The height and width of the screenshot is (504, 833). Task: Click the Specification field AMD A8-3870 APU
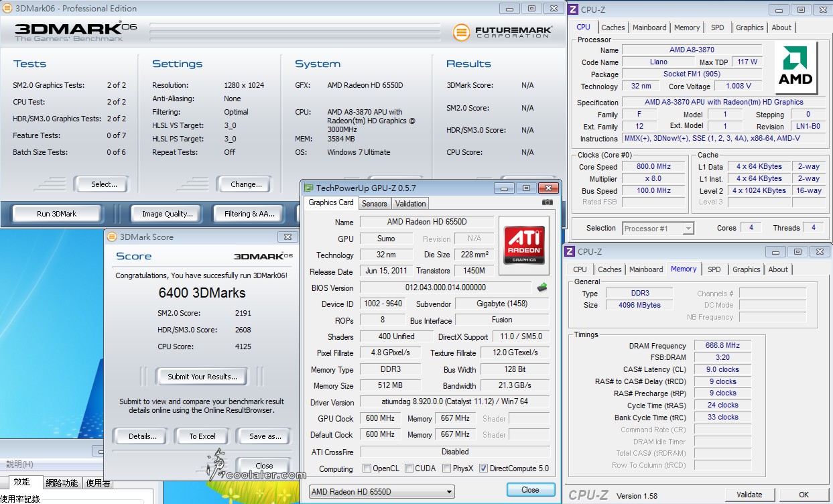point(724,103)
